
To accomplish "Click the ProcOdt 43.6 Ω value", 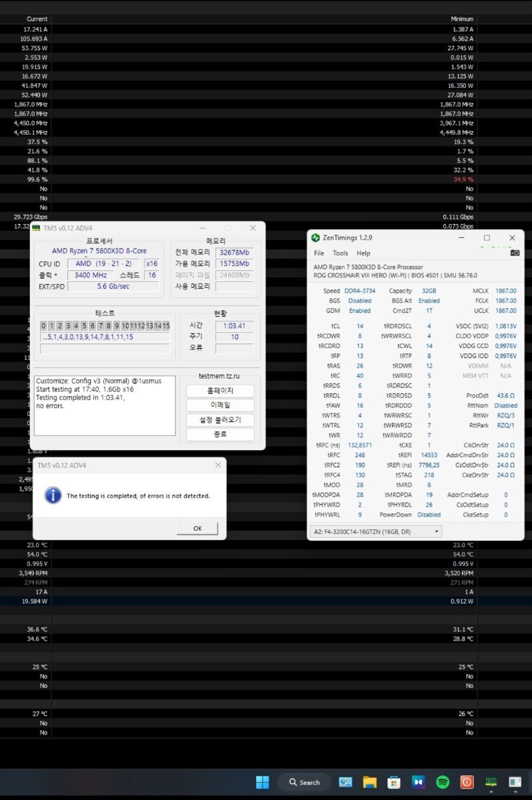I will pos(505,395).
